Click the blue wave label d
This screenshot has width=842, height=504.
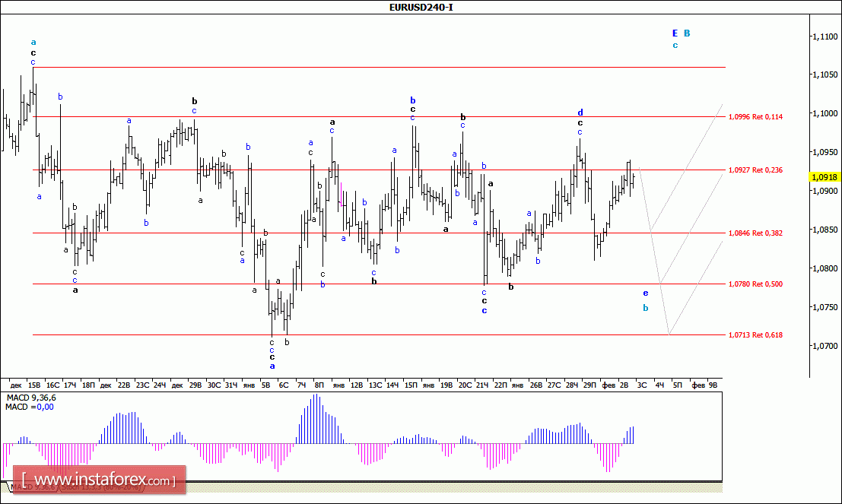click(580, 113)
